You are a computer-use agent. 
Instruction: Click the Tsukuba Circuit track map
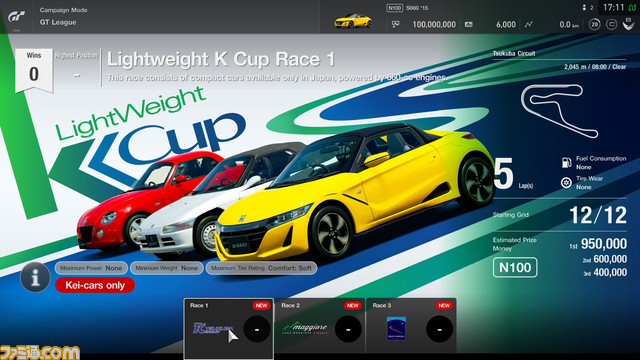[559, 111]
